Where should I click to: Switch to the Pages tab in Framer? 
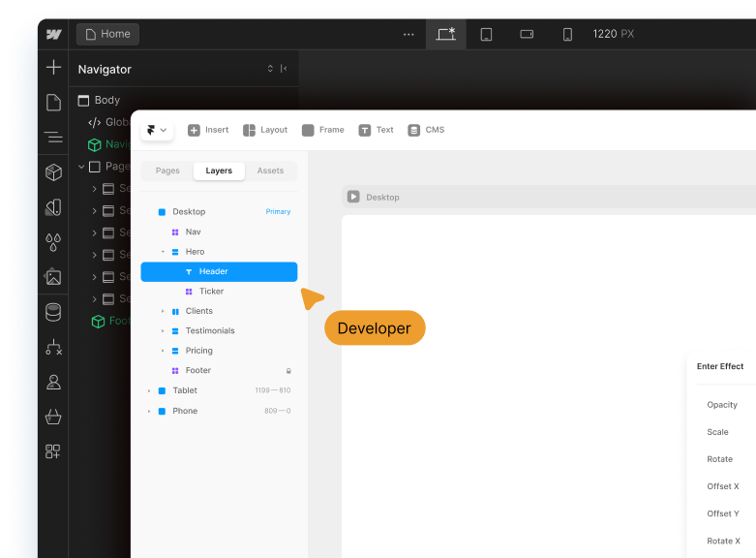(167, 170)
